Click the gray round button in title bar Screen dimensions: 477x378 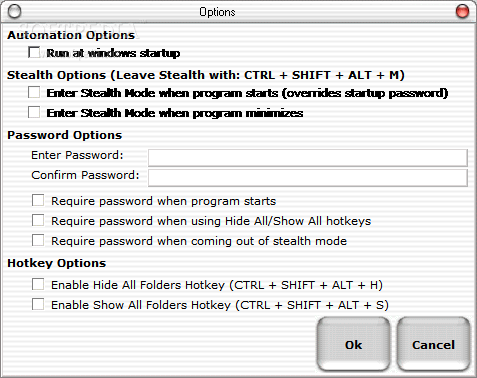[x=14, y=12]
